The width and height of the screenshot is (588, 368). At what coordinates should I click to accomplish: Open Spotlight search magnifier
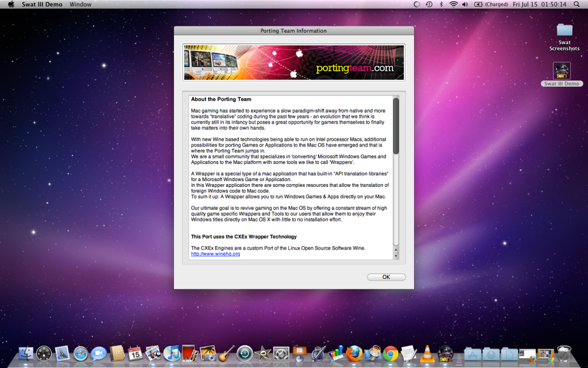pyautogui.click(x=577, y=5)
